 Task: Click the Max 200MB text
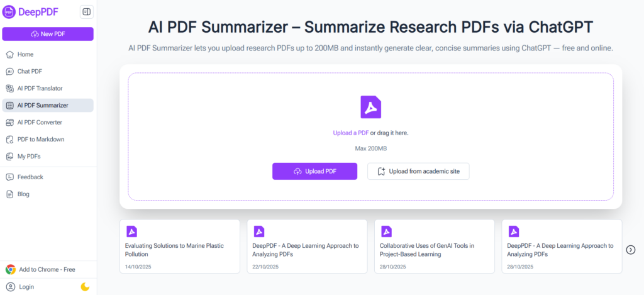click(x=371, y=148)
